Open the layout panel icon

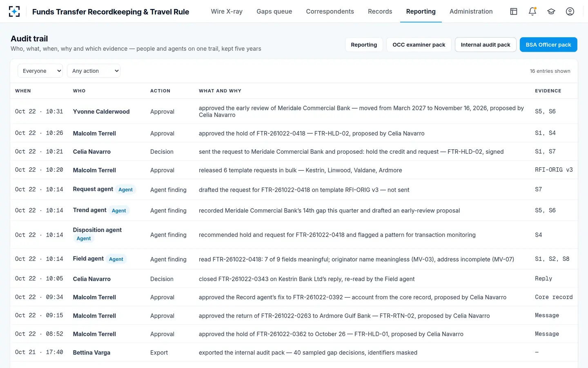click(x=514, y=11)
